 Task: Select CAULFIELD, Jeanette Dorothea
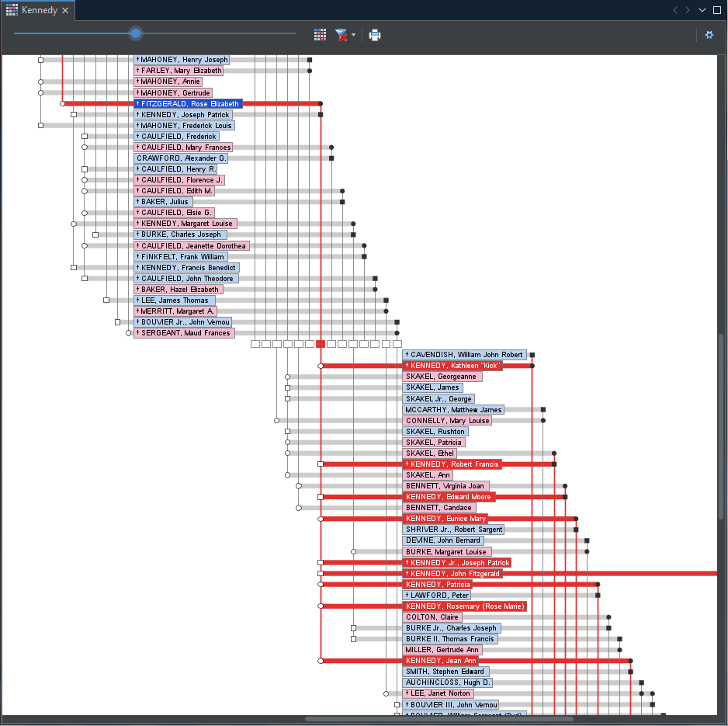coord(192,245)
